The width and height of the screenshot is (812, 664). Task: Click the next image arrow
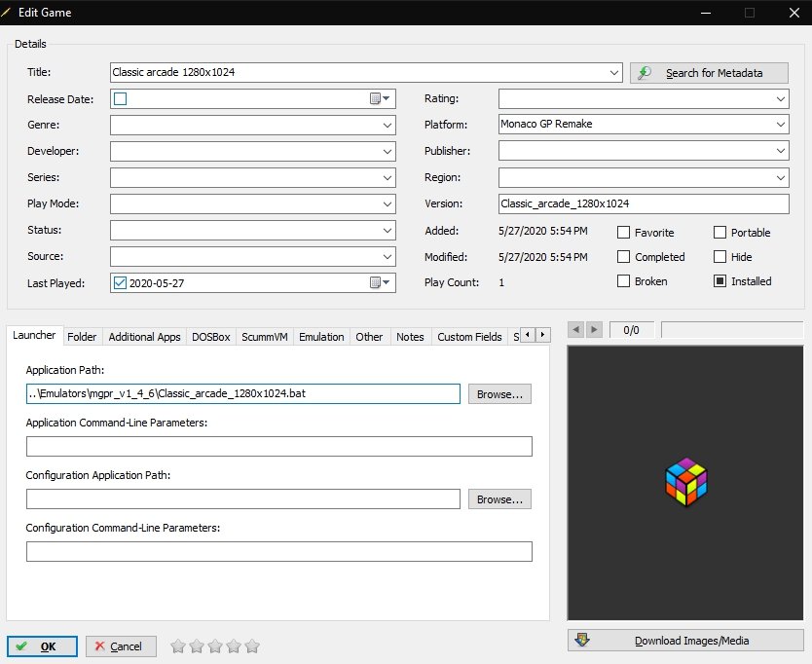pos(594,329)
